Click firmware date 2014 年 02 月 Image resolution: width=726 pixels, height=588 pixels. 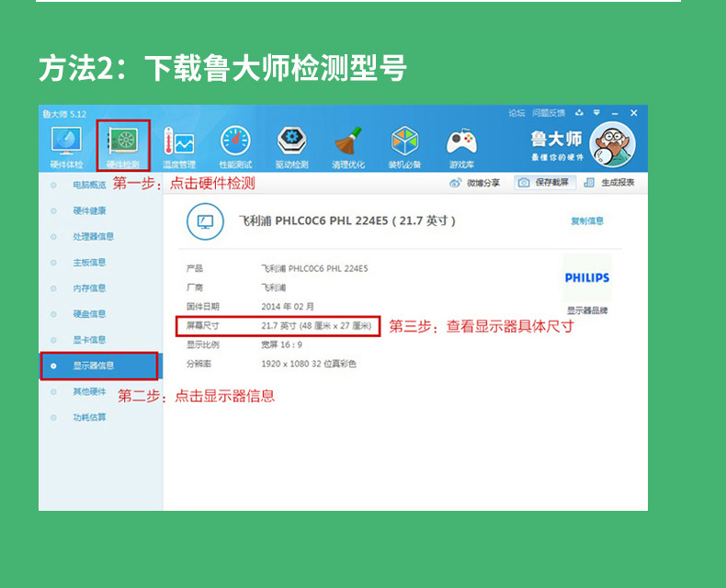[x=288, y=307]
